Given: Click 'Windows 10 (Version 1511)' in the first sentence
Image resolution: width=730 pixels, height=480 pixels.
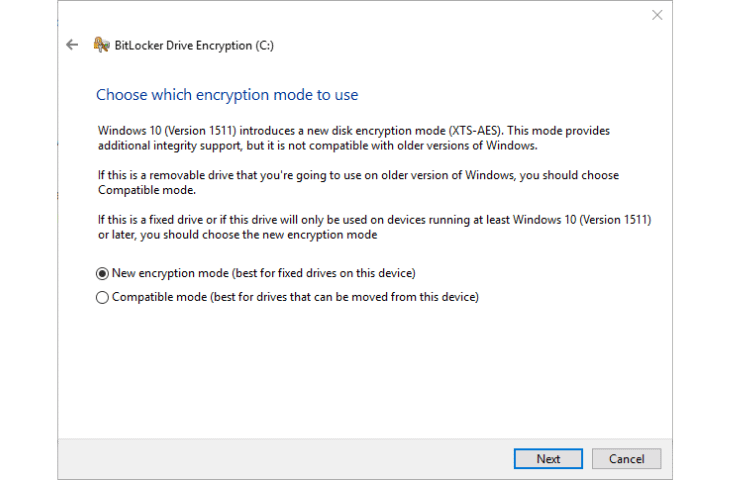Looking at the screenshot, I should tap(167, 131).
